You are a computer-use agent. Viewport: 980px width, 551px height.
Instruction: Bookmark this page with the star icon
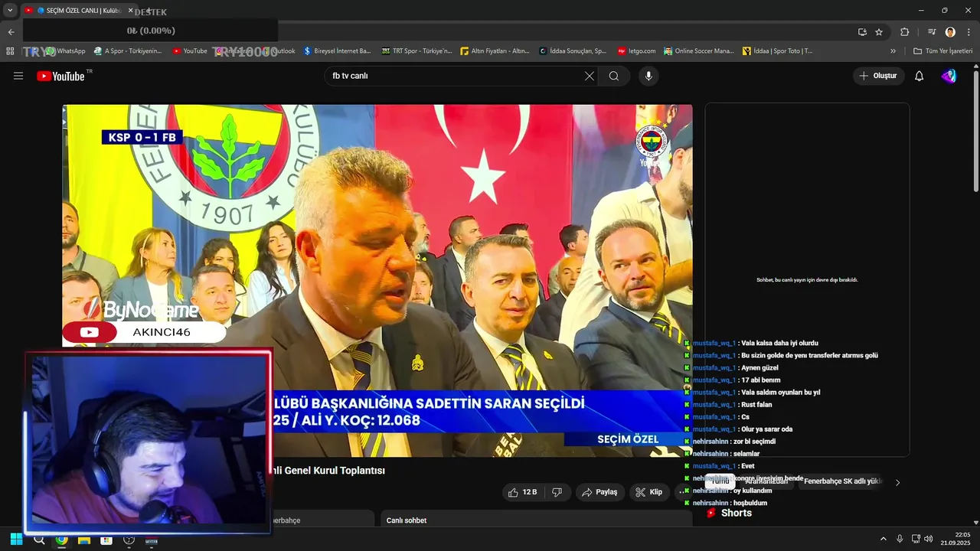point(879,32)
